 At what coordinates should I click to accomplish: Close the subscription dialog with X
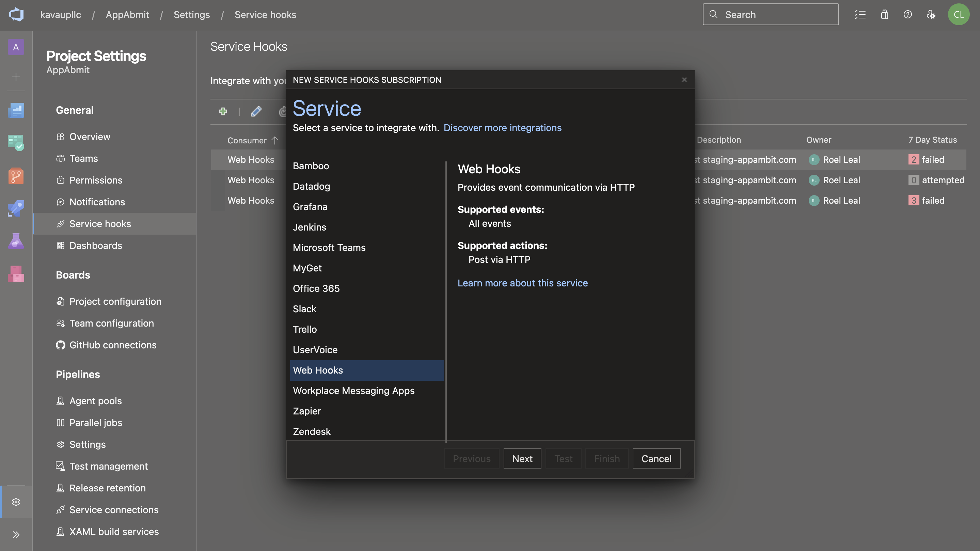coord(684,80)
